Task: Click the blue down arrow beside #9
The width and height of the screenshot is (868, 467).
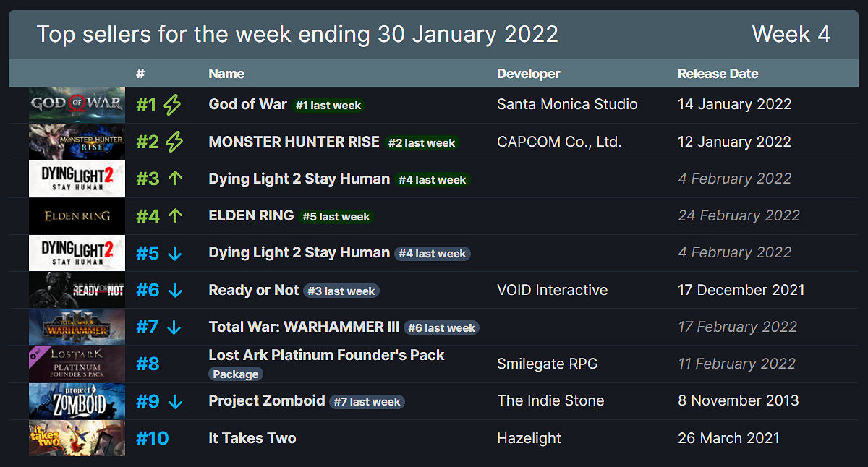Action: pyautogui.click(x=175, y=401)
